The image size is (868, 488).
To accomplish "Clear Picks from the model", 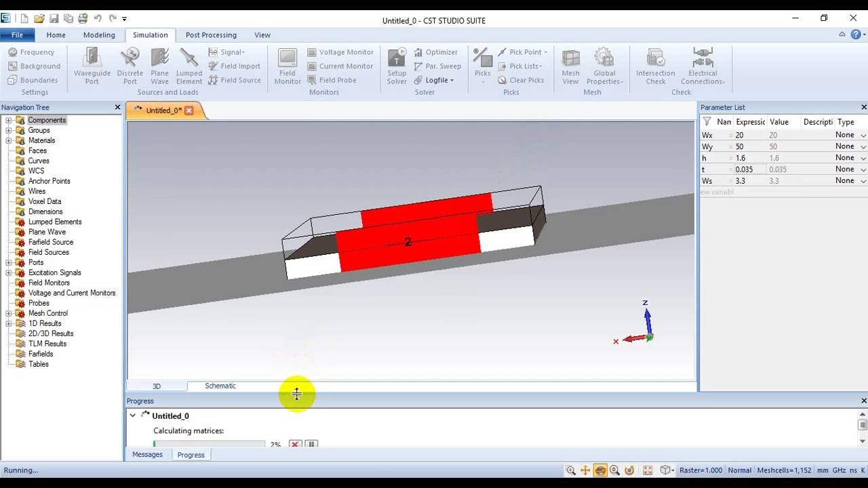I will 521,80.
